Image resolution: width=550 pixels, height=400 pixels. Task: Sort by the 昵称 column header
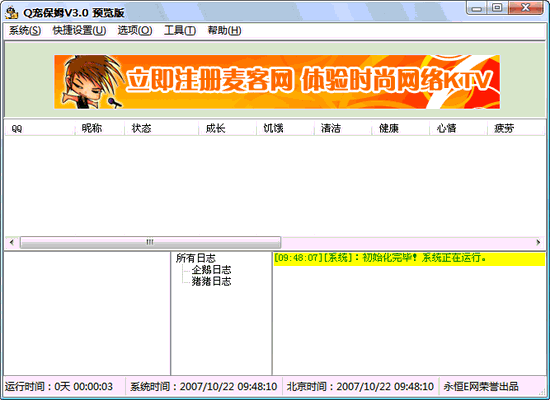100,128
